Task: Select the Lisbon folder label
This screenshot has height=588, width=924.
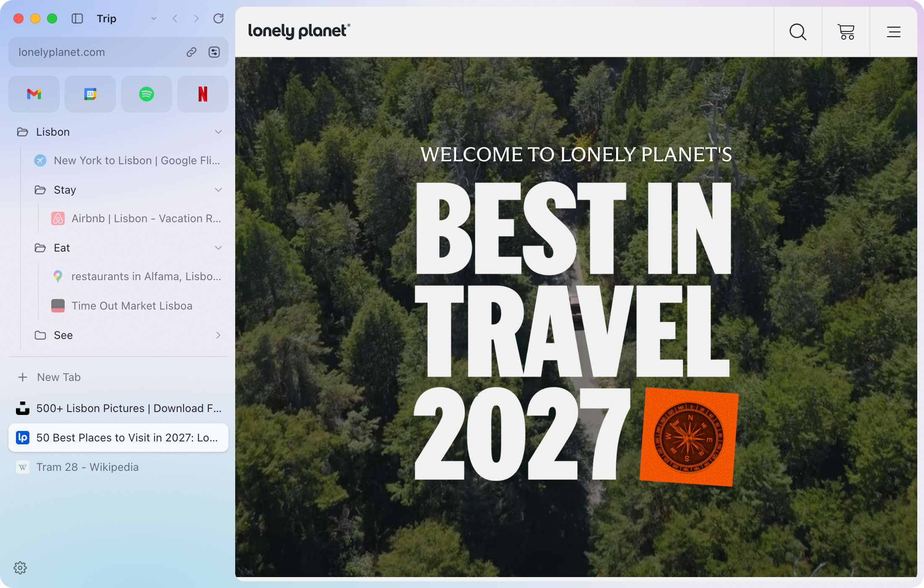Action: [x=53, y=132]
